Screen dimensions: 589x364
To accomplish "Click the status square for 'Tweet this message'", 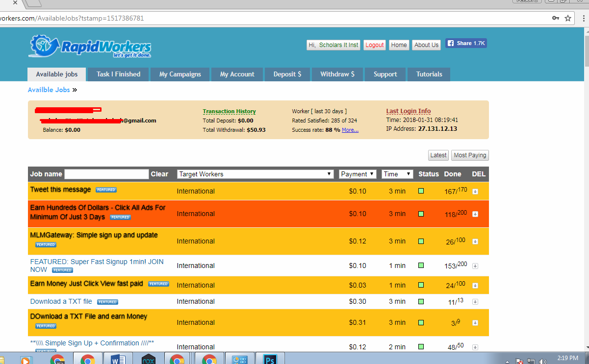I will point(421,191).
